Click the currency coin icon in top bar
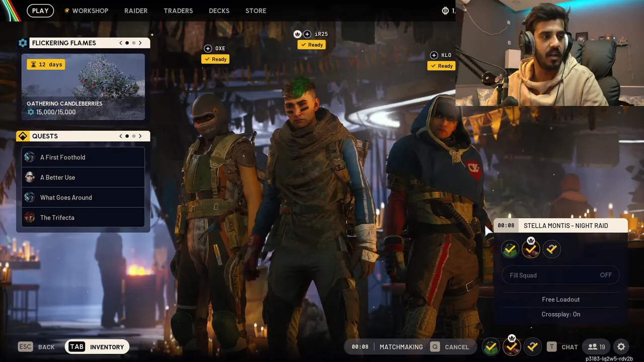This screenshot has height=362, width=644. (445, 11)
